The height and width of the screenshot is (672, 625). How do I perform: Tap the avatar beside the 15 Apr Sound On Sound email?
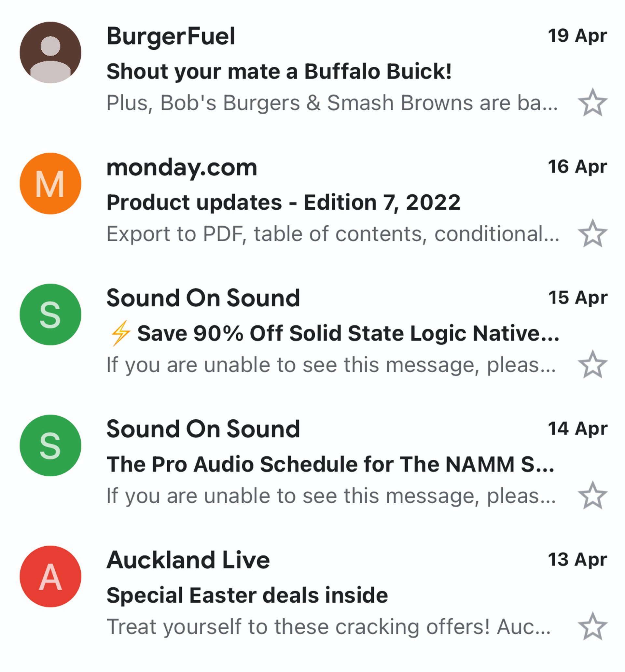50,315
